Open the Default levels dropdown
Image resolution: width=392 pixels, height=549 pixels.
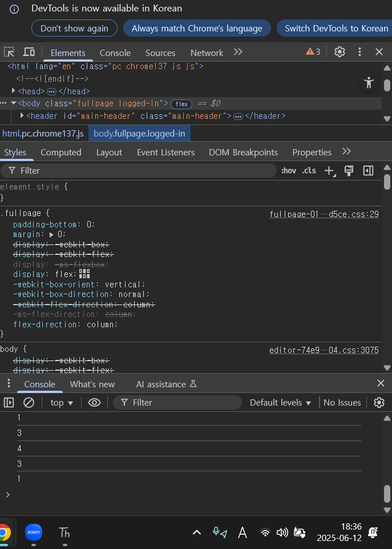coord(281,403)
